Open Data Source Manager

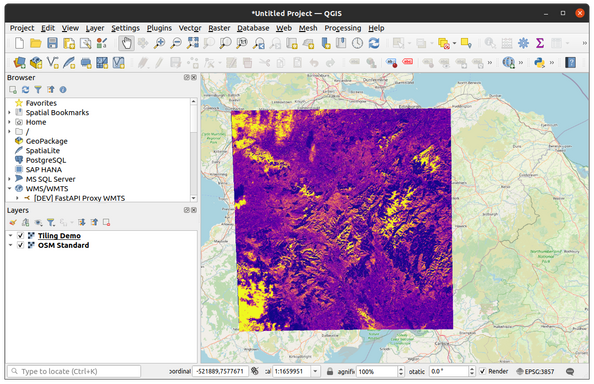coord(19,62)
